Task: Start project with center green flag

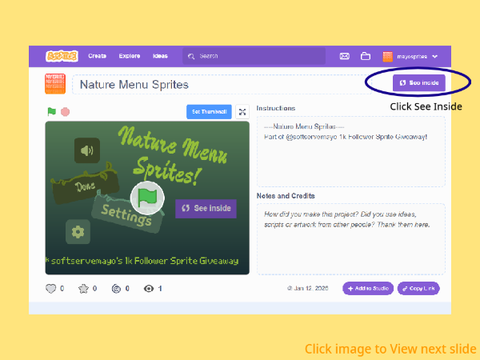Action: 147,198
